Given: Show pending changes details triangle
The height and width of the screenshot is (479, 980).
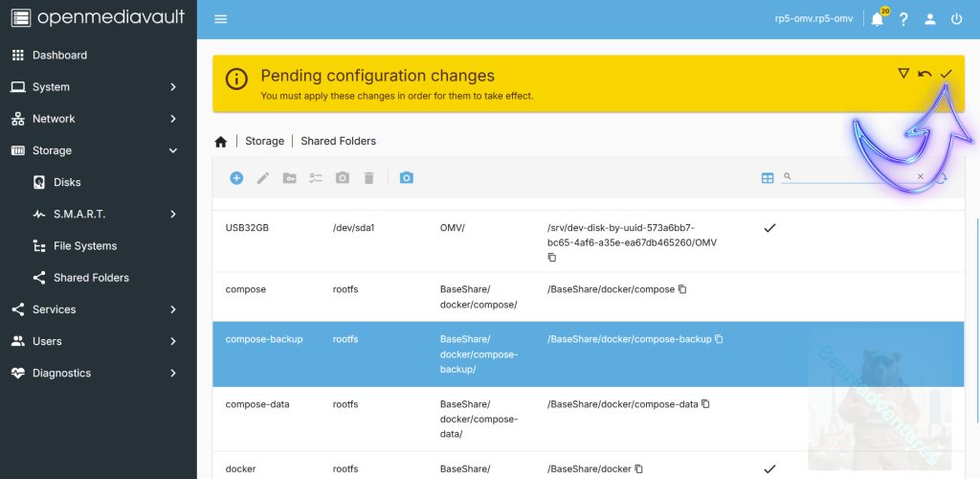Looking at the screenshot, I should pyautogui.click(x=902, y=74).
